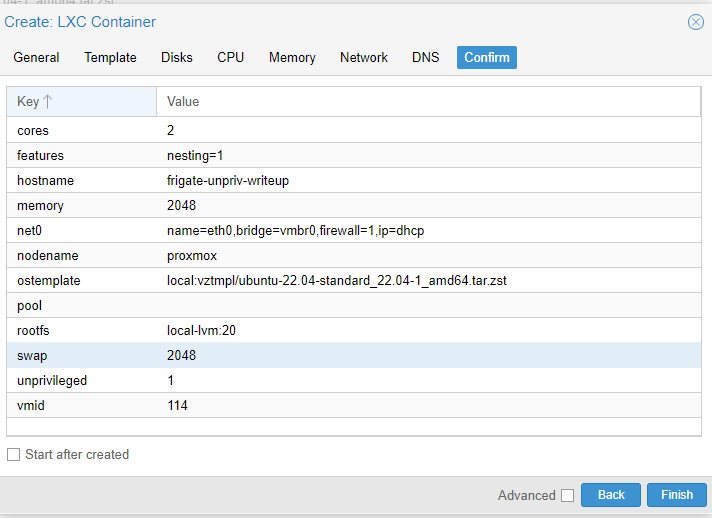
Task: Click the Value column header
Action: point(428,101)
